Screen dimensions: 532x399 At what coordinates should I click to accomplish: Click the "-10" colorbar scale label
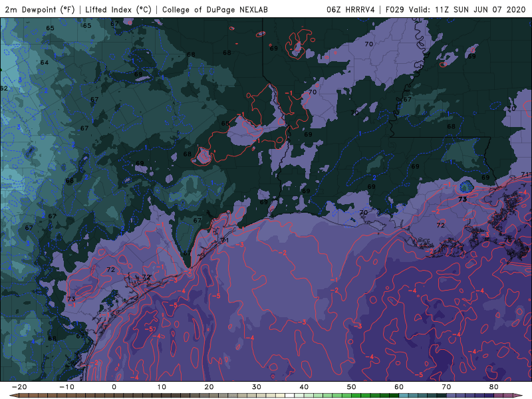66,387
